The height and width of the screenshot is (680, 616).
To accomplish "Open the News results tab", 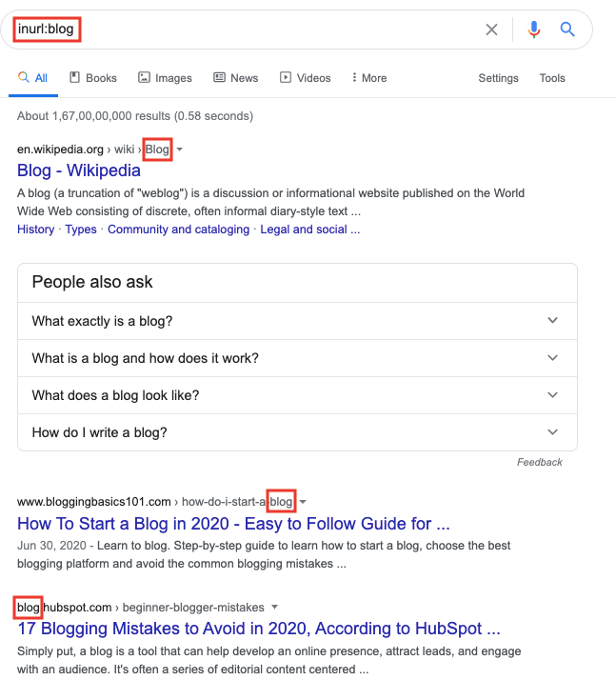I will point(236,78).
